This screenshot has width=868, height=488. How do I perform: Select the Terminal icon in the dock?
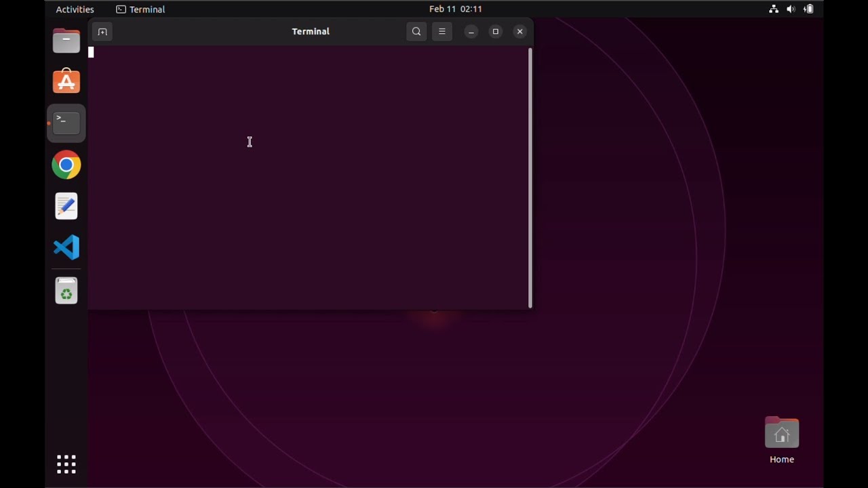(66, 123)
